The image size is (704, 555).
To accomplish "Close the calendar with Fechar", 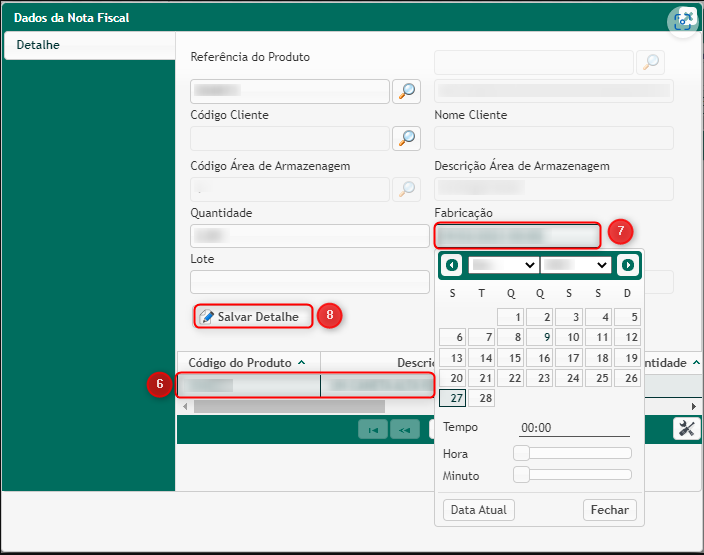I will point(609,510).
